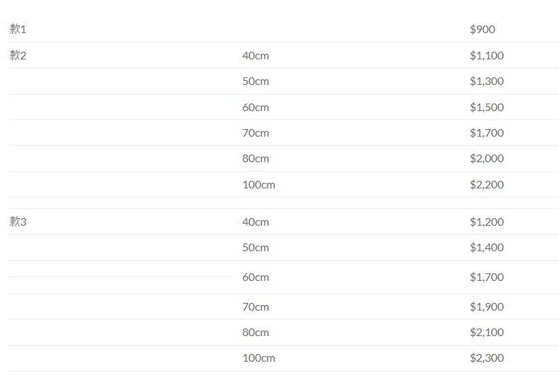Click the 40cm size priced at $1,100

(x=256, y=56)
